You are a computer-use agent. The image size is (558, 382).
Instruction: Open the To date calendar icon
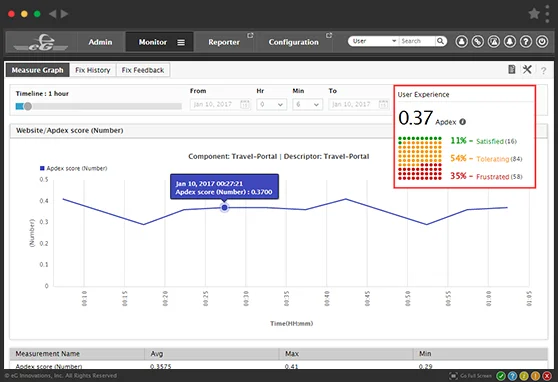(383, 104)
